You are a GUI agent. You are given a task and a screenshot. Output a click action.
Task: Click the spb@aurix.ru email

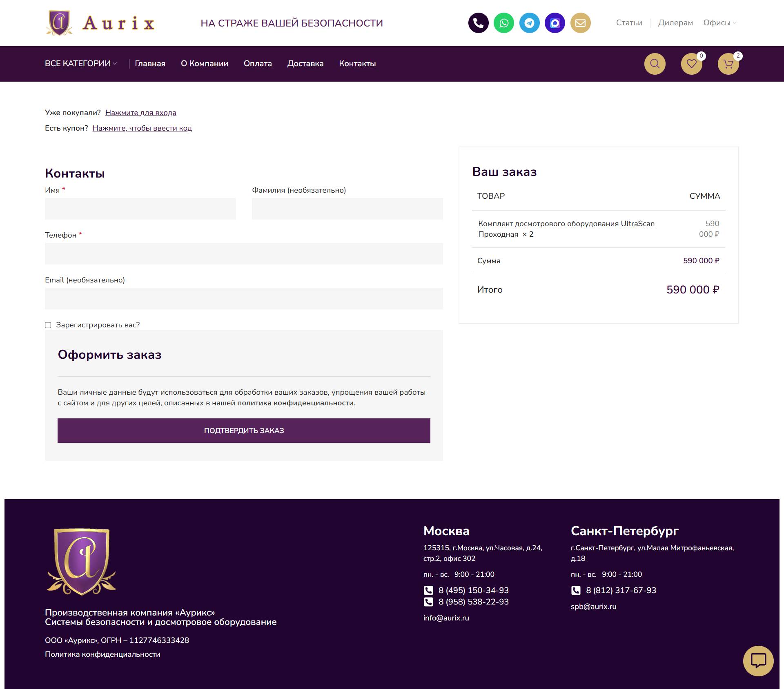point(594,607)
